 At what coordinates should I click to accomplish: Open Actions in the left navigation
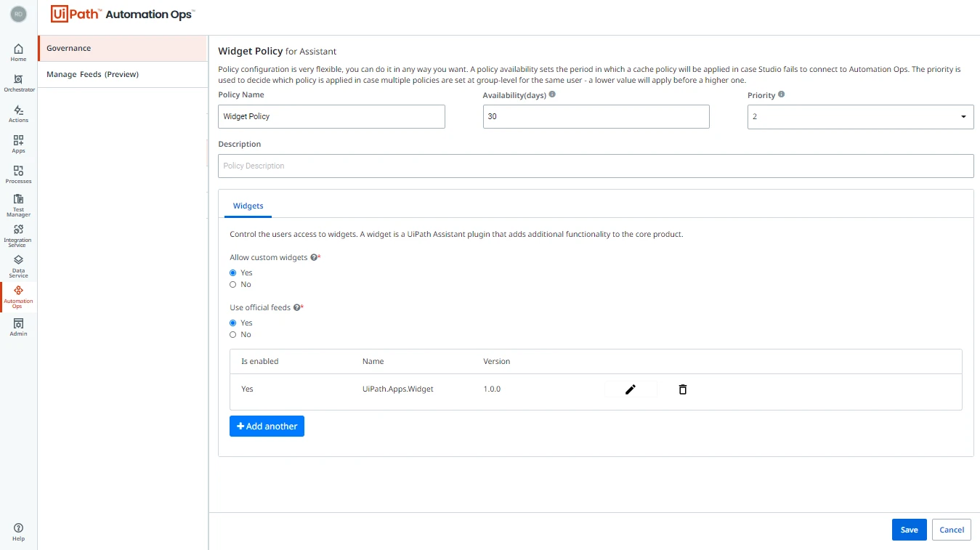pos(18,113)
